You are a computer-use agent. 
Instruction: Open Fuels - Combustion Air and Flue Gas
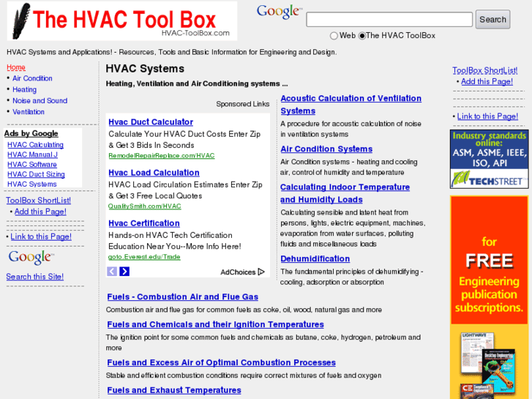pyautogui.click(x=182, y=297)
